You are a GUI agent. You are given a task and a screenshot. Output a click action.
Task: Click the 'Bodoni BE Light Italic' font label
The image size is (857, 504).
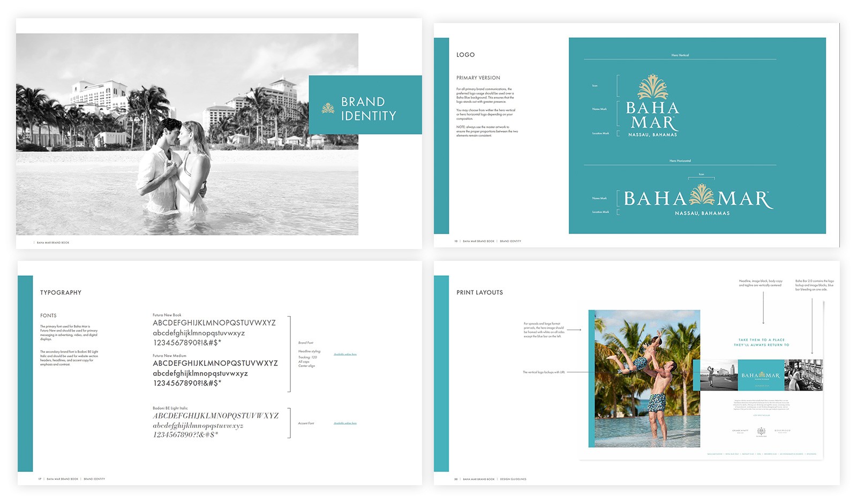(x=170, y=408)
